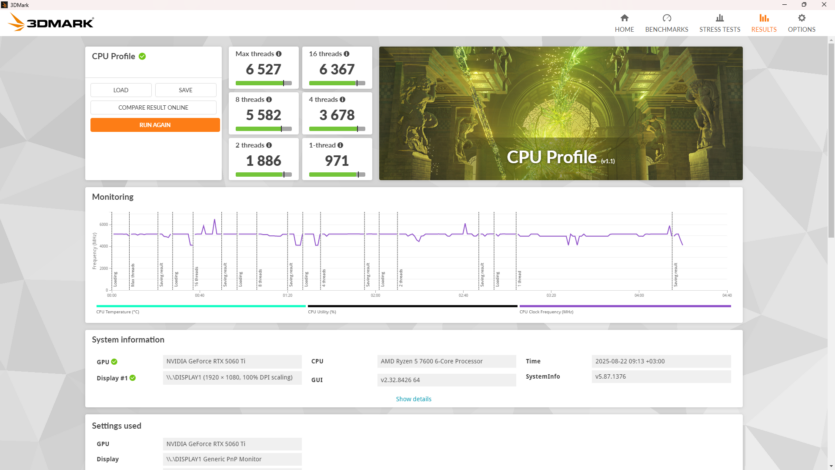835x470 pixels.
Task: Click the GPU green checkmark icon
Action: 114,362
